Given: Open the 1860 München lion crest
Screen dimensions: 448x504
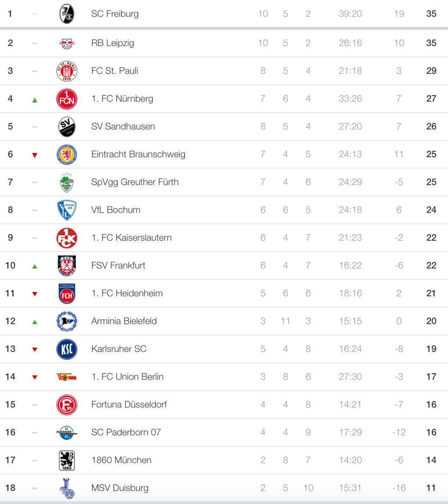Looking at the screenshot, I should [67, 460].
